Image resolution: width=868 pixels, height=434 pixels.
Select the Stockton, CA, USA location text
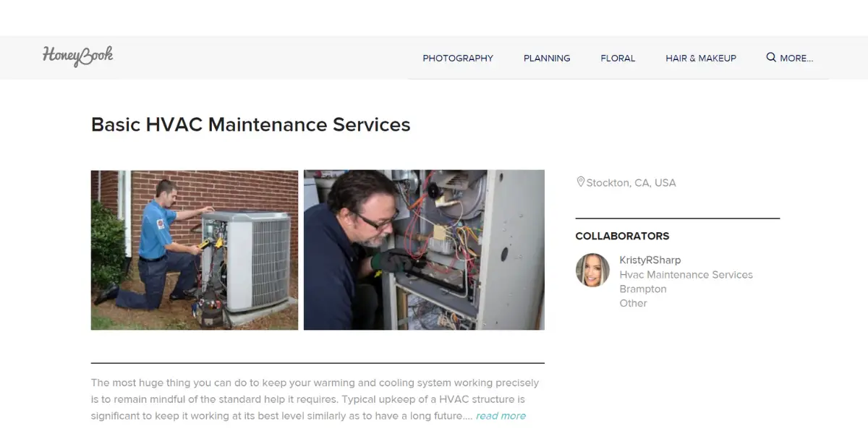point(631,183)
